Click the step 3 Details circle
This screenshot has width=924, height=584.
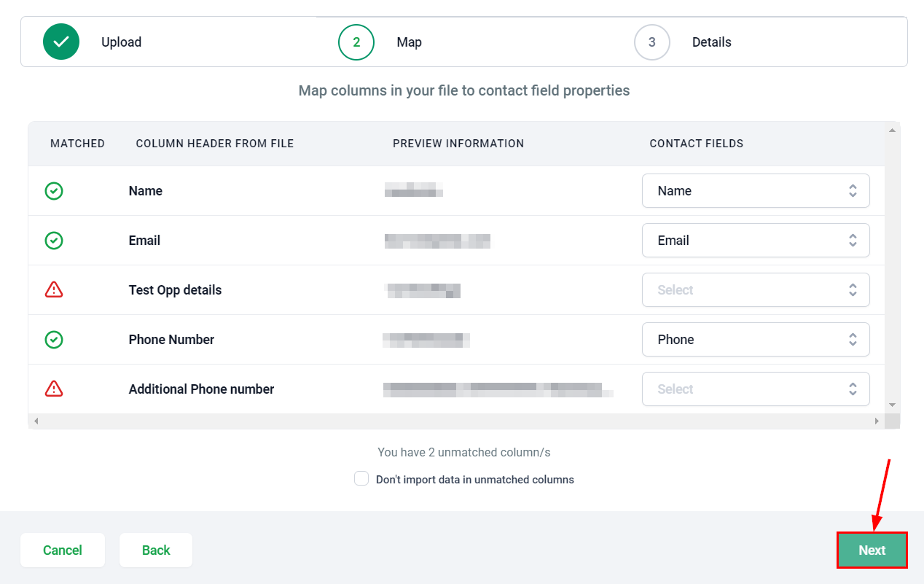(651, 42)
